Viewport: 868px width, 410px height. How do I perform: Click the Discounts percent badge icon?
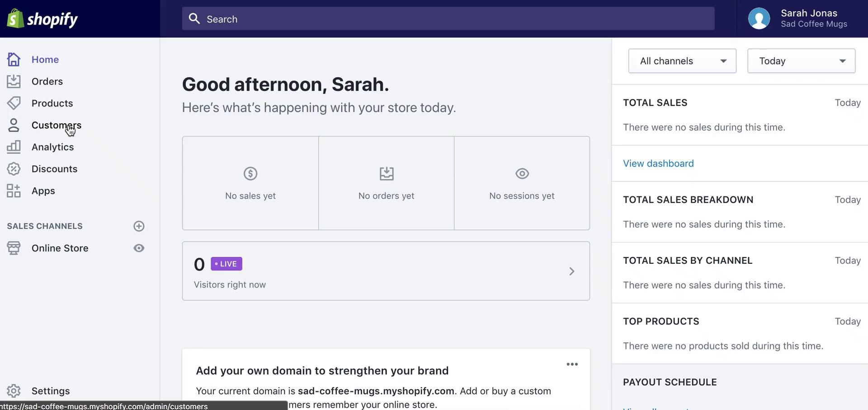click(14, 169)
